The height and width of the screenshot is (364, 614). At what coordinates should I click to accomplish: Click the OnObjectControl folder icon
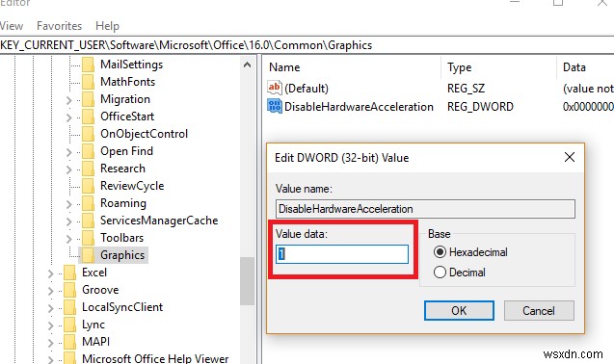coord(88,134)
